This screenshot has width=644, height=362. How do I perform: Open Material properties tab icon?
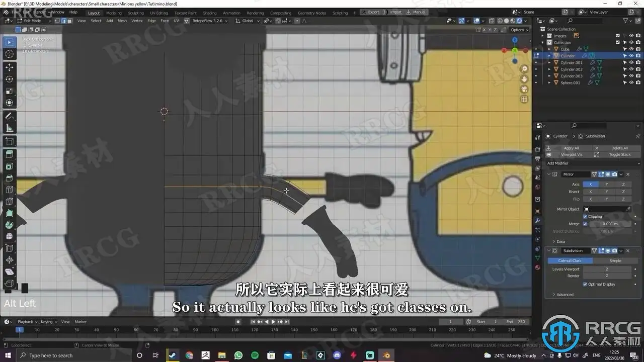point(537,267)
